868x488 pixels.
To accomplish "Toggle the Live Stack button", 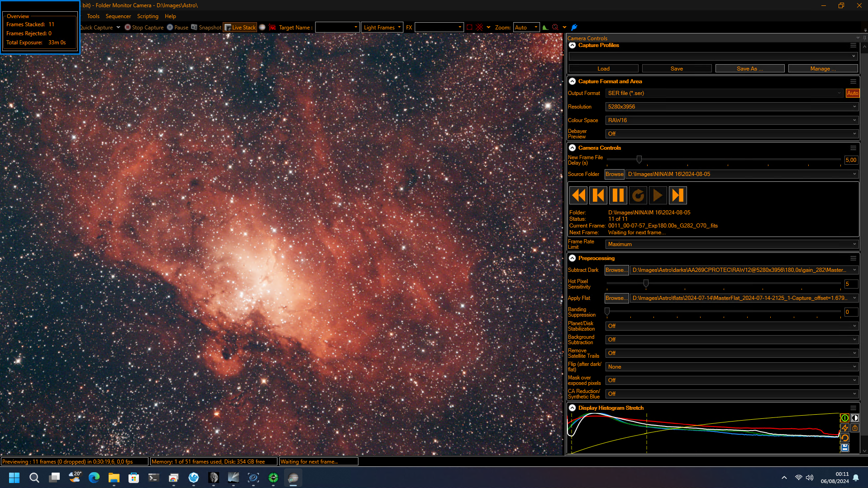I will [x=240, y=28].
